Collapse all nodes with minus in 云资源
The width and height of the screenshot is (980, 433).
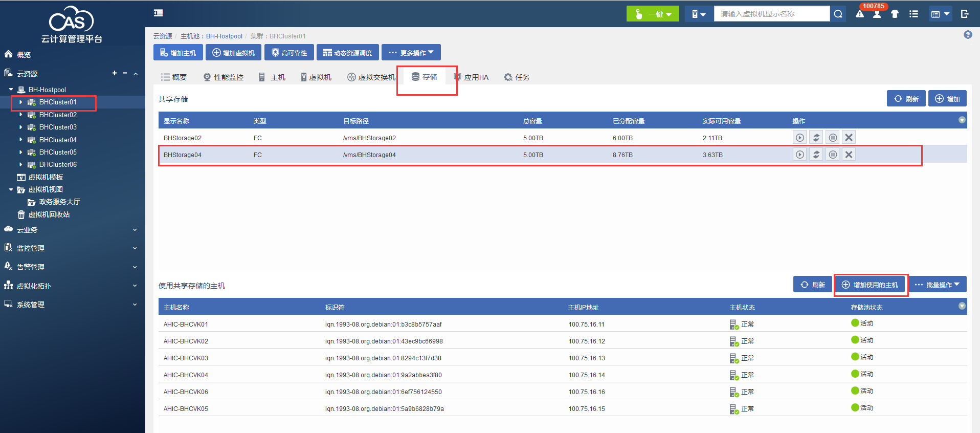(x=125, y=73)
